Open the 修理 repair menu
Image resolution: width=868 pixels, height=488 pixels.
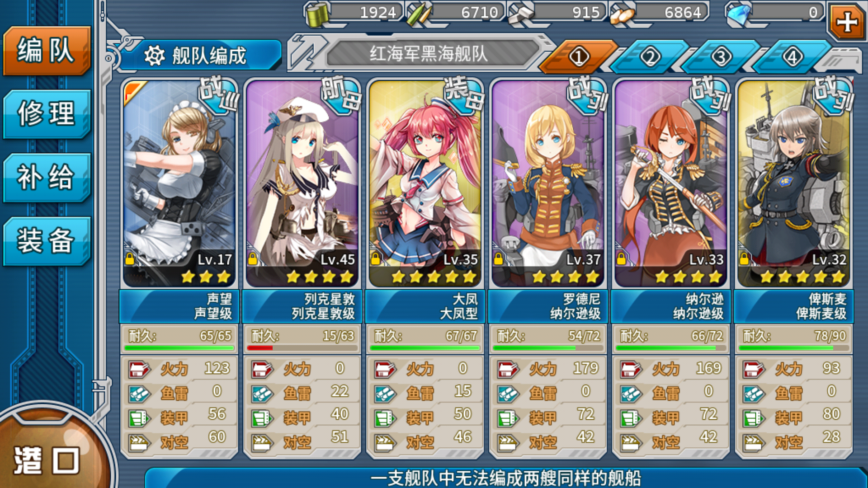(46, 114)
